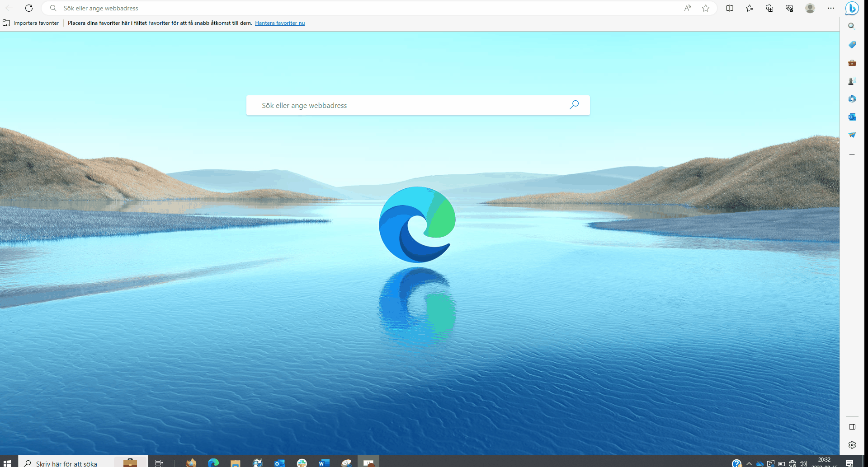This screenshot has width=868, height=467.
Task: Open the Split screen toolbar button
Action: [730, 8]
